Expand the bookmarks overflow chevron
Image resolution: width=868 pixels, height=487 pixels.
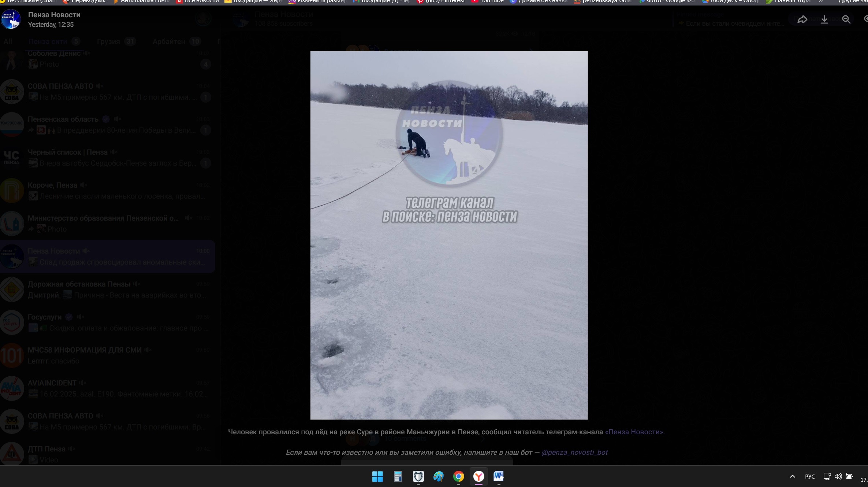click(820, 1)
